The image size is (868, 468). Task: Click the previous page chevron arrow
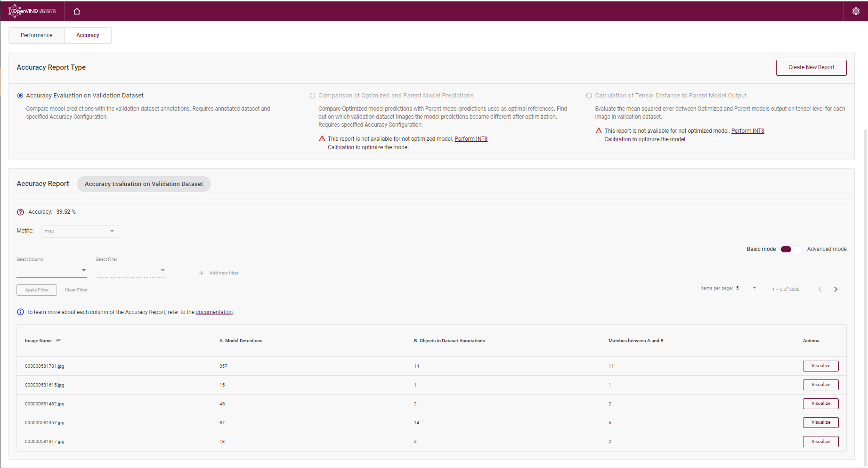819,289
